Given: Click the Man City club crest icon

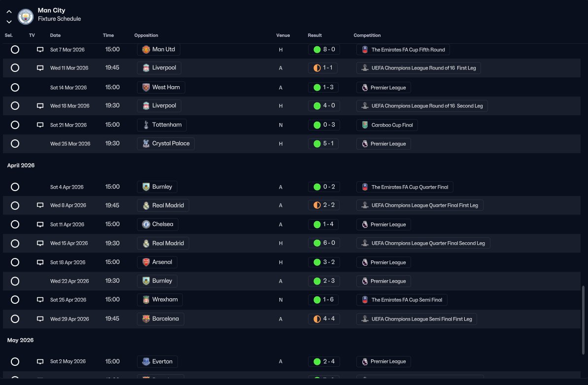Looking at the screenshot, I should (x=26, y=16).
